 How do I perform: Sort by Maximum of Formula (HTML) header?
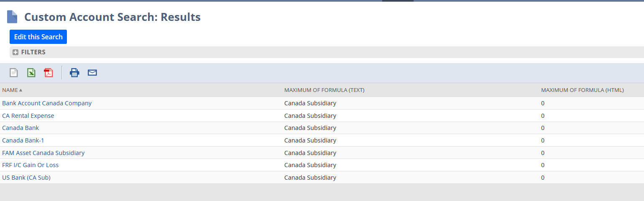click(583, 90)
